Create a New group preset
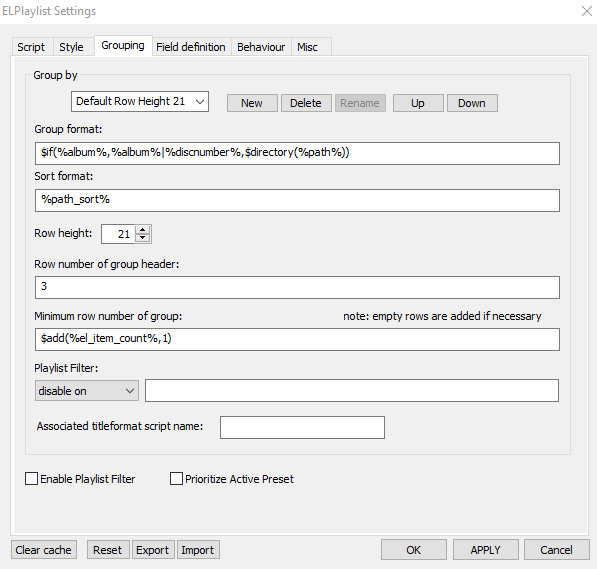 click(x=252, y=103)
